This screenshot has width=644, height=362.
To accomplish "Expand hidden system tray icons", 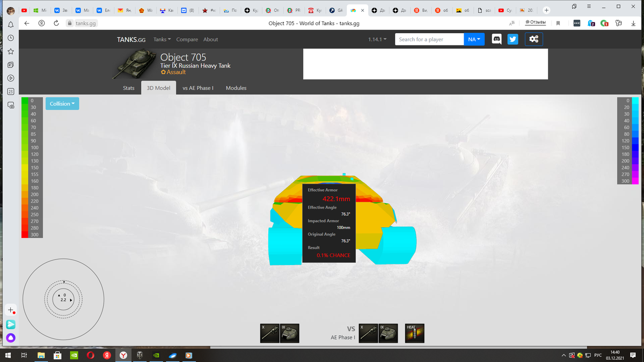I will 563,355.
